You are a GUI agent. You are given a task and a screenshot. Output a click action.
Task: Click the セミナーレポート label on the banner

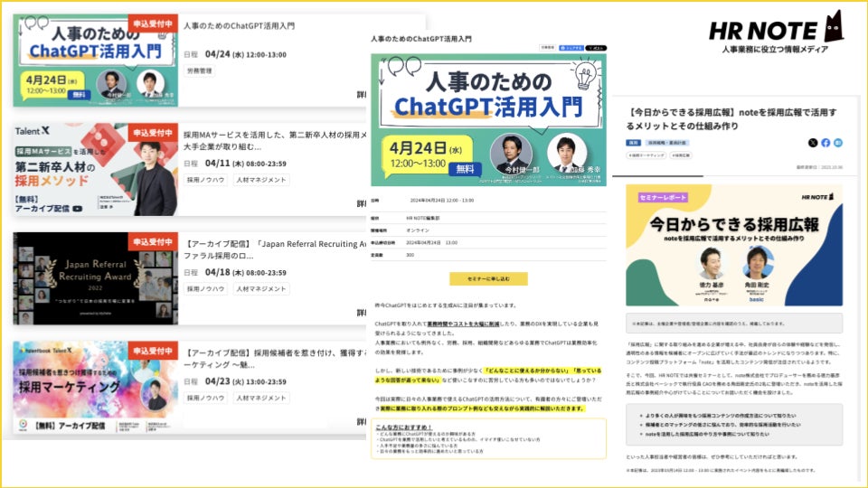click(x=663, y=198)
